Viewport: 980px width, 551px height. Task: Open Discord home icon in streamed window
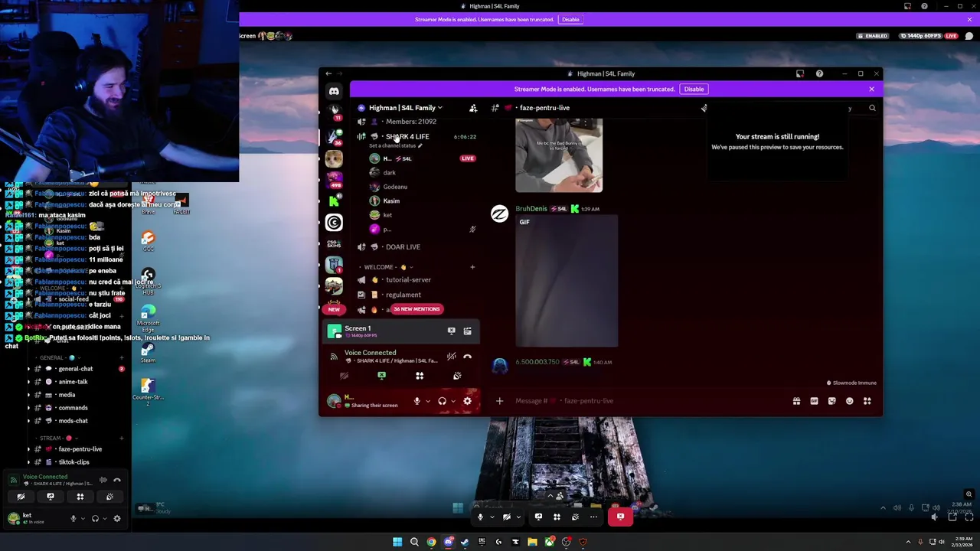tap(334, 91)
